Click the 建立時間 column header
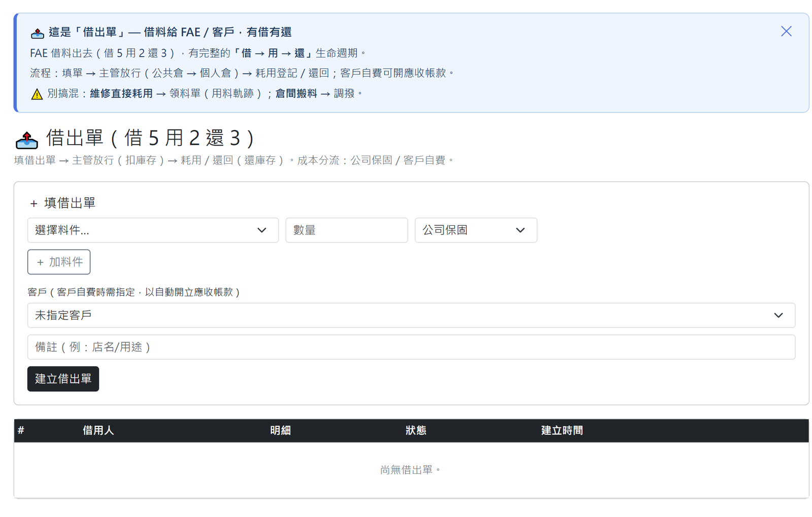This screenshot has width=812, height=517. (562, 431)
